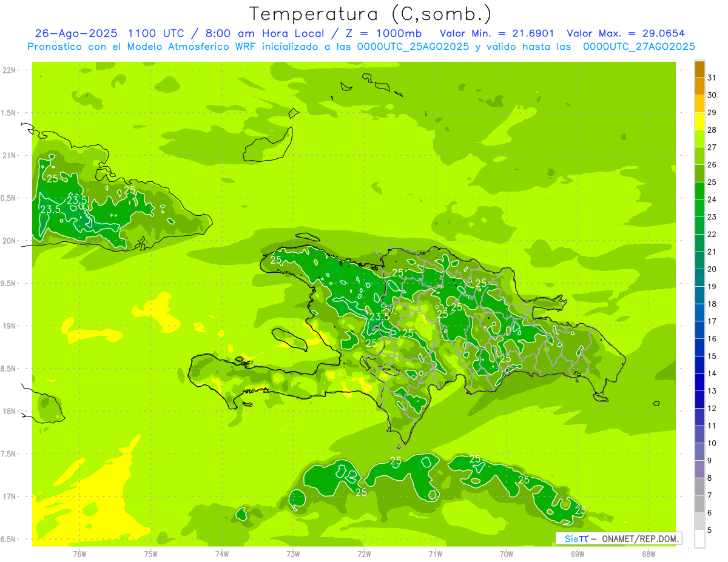Click the 71W longitude label
Viewport: 728px width, 562px height.
click(x=435, y=554)
